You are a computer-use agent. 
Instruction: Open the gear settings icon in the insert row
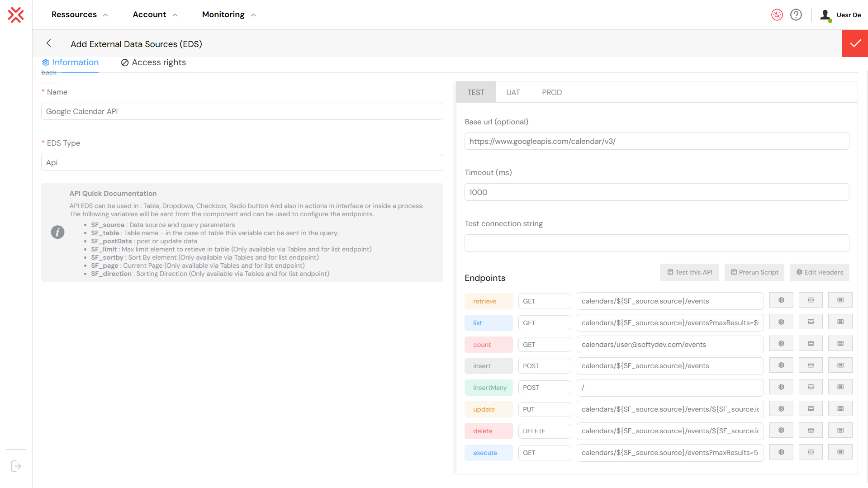tap(781, 365)
